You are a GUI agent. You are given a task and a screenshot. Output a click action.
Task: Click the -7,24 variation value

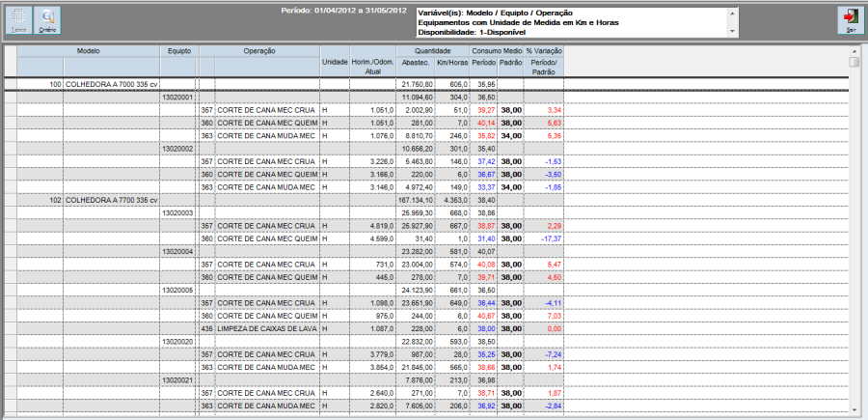pos(544,354)
